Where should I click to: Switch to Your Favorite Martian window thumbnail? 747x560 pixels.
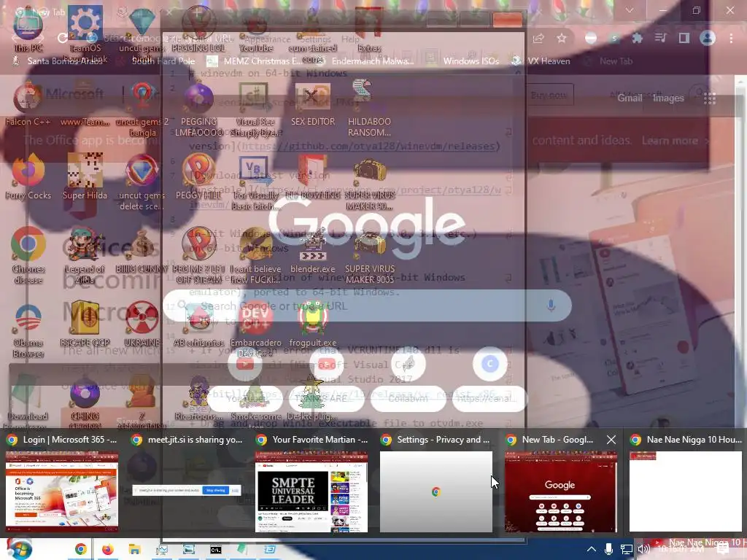[311, 483]
